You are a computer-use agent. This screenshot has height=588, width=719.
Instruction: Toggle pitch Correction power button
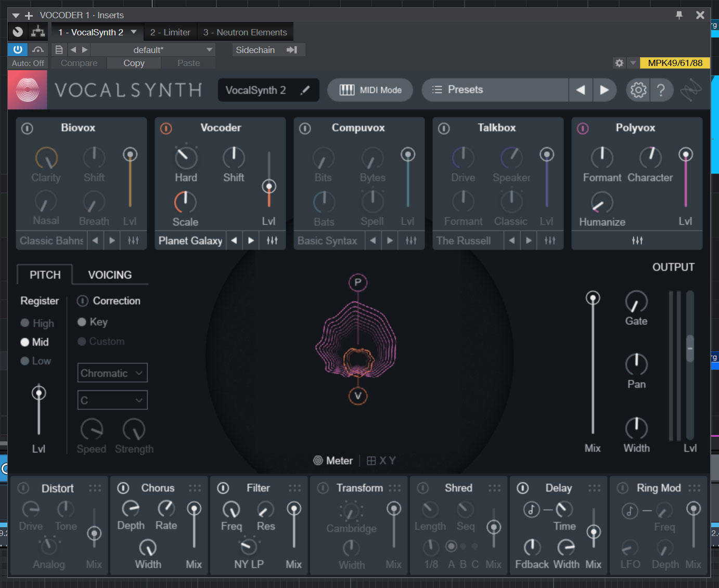(x=82, y=301)
